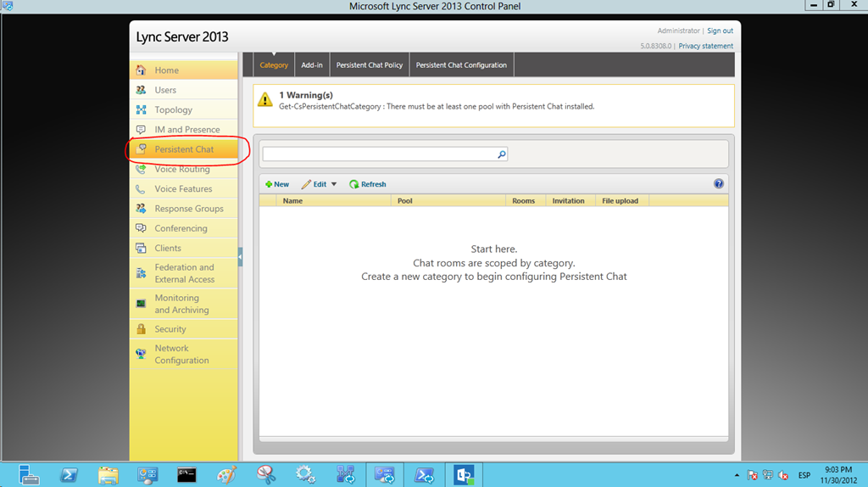Open the Security section
The height and width of the screenshot is (487, 868).
(170, 329)
